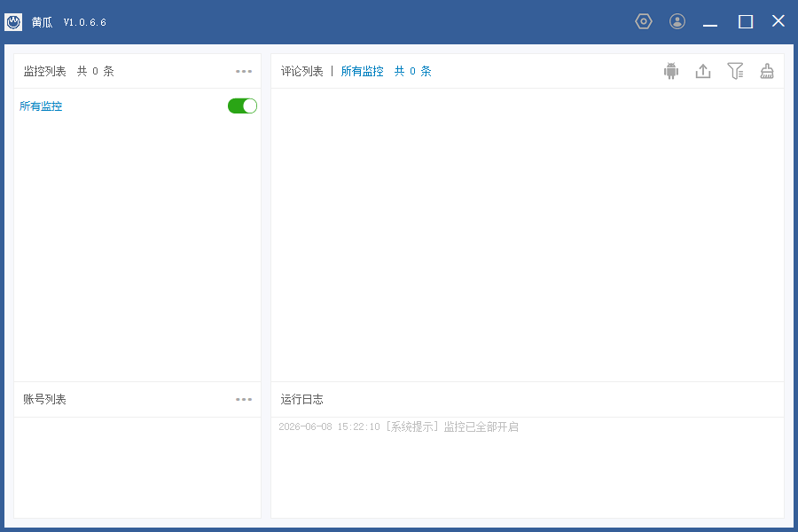
Task: Maximize the 黄瓜 window
Action: coord(746,22)
